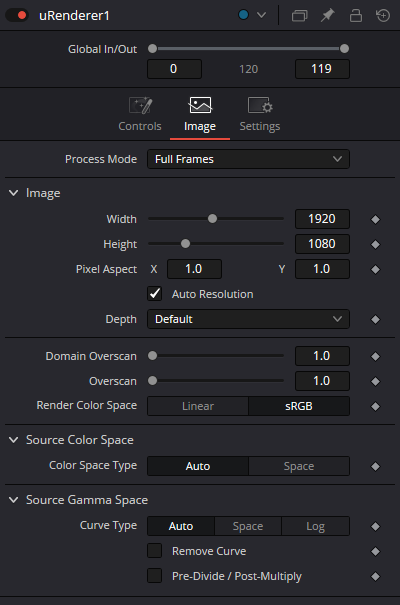Viewport: 400px width, 605px height.
Task: Click the Pixel Aspect keyframe diamond
Action: [x=375, y=269]
